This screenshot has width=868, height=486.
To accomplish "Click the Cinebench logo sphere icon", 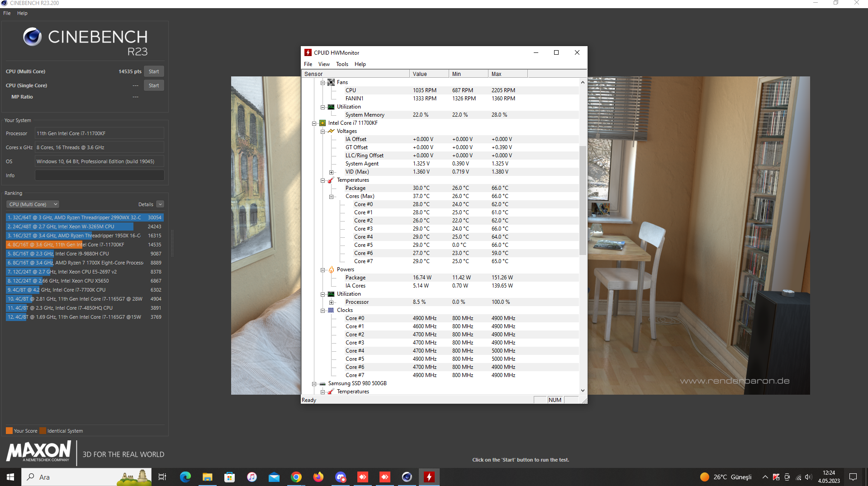I will coord(32,37).
